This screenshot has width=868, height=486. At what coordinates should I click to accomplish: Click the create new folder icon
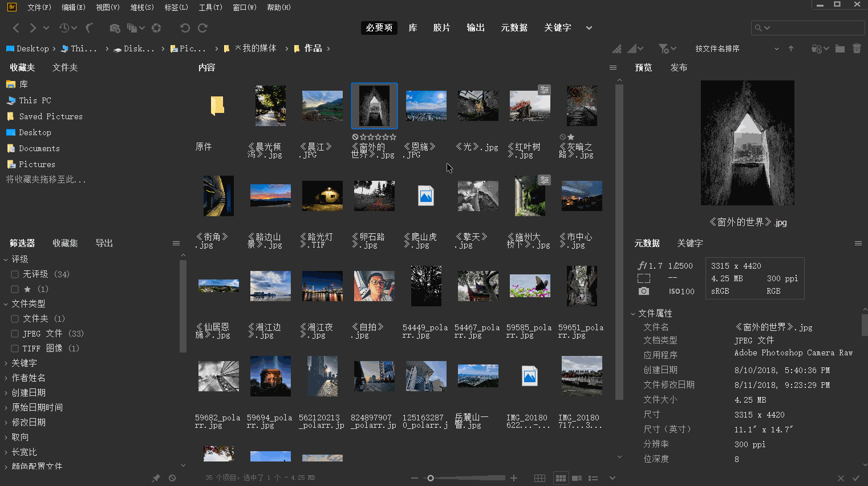point(839,48)
